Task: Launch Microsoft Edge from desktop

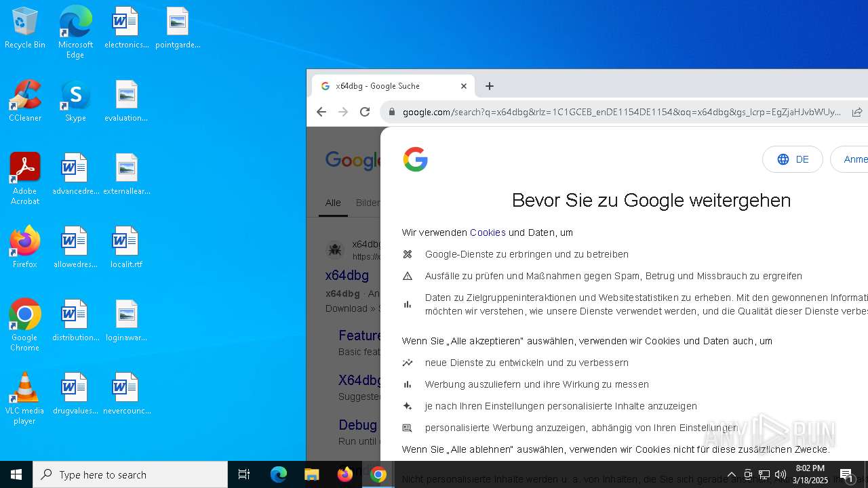Action: [75, 32]
